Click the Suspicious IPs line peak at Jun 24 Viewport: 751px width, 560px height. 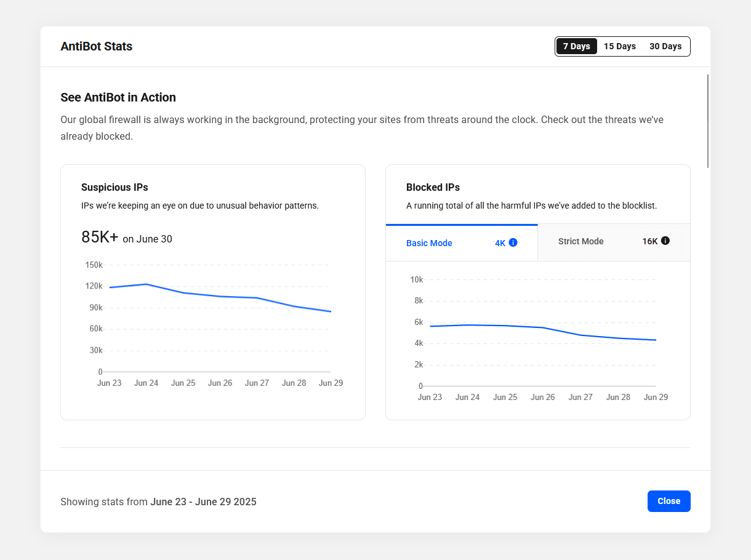(x=147, y=284)
